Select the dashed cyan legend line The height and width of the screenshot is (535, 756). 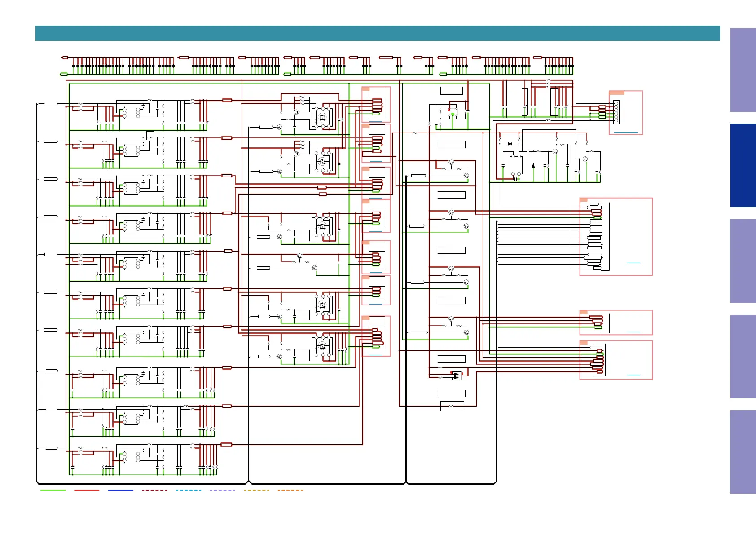pyautogui.click(x=189, y=490)
